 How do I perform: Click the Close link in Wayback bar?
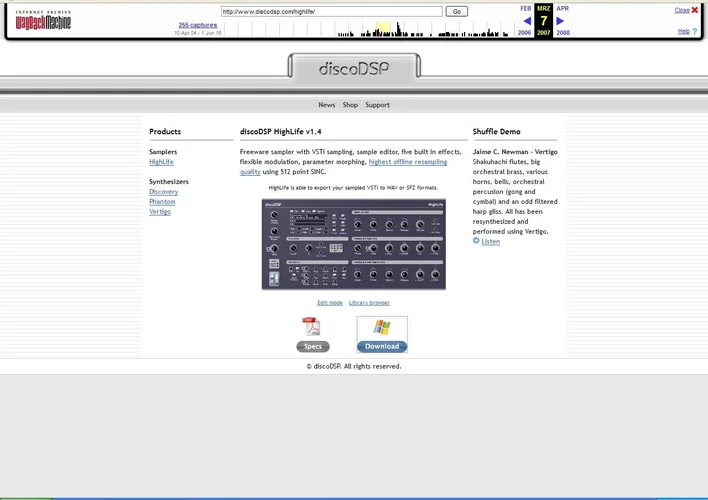pyautogui.click(x=682, y=10)
